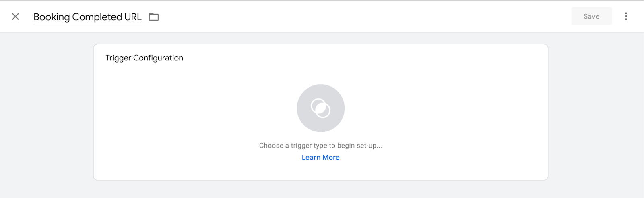Click the Trigger Configuration heading
Viewport: 644px width, 198px height.
point(144,58)
